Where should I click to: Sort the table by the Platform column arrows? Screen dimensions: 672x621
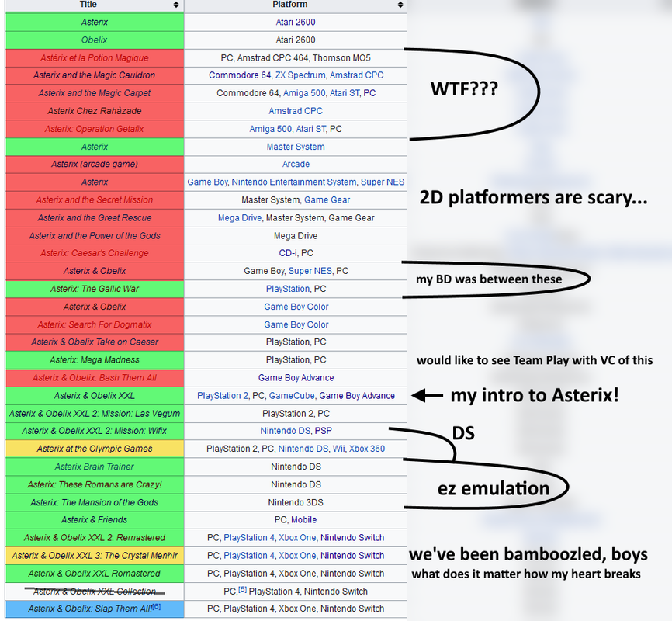pyautogui.click(x=400, y=5)
